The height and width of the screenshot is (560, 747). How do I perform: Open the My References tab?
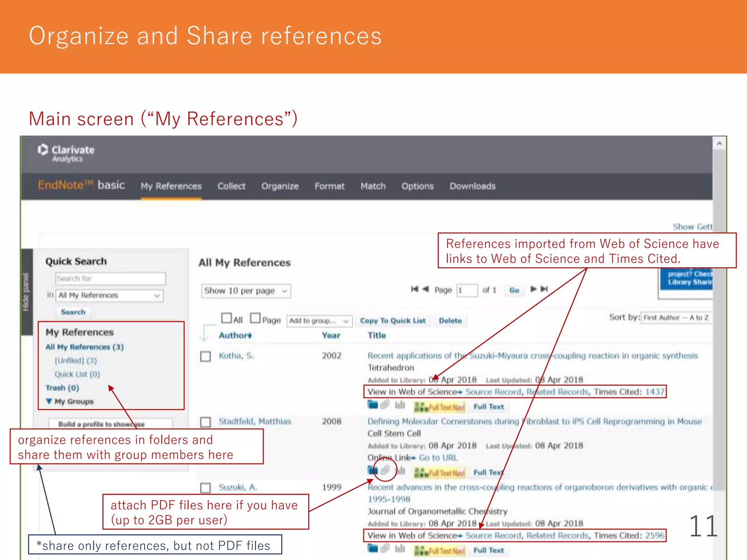click(x=171, y=186)
